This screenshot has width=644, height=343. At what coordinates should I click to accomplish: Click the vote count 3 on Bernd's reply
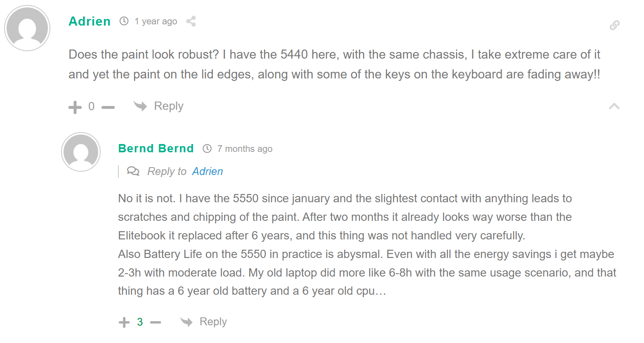(140, 322)
